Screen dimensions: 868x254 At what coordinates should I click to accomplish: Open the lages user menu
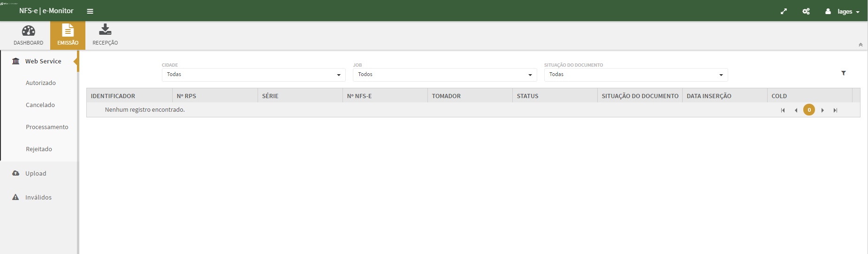pyautogui.click(x=843, y=11)
